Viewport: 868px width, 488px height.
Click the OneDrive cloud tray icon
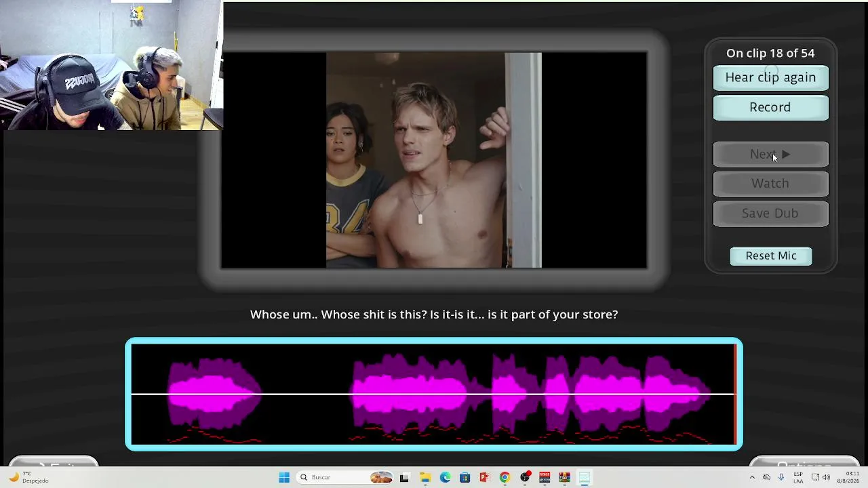(x=767, y=478)
